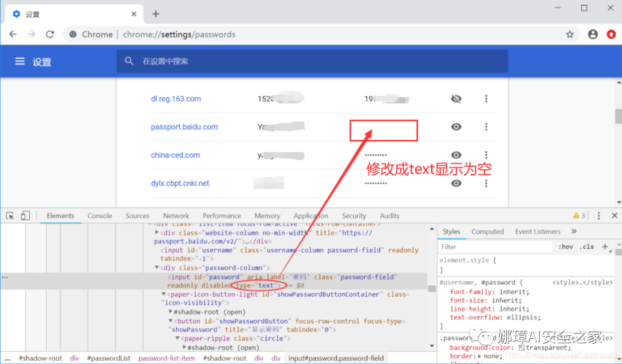Collapse the paper-ripple node
This screenshot has width=622, height=364.
click(x=178, y=338)
